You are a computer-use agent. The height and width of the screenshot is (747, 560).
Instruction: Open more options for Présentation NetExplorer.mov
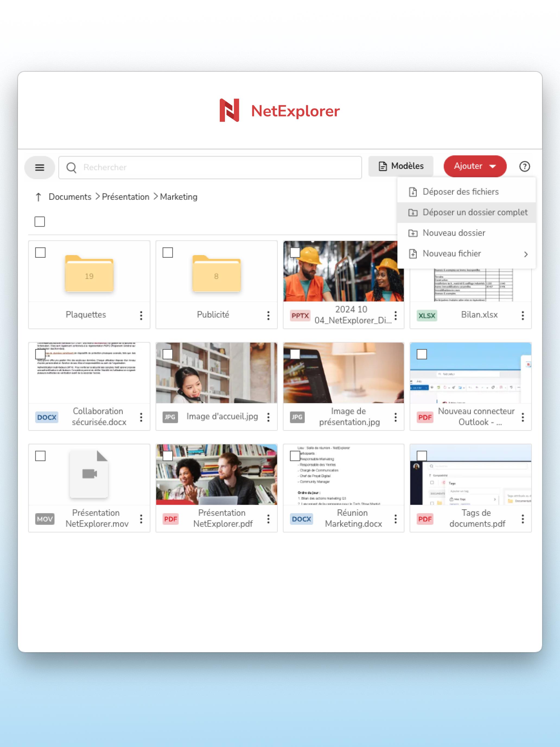click(141, 519)
